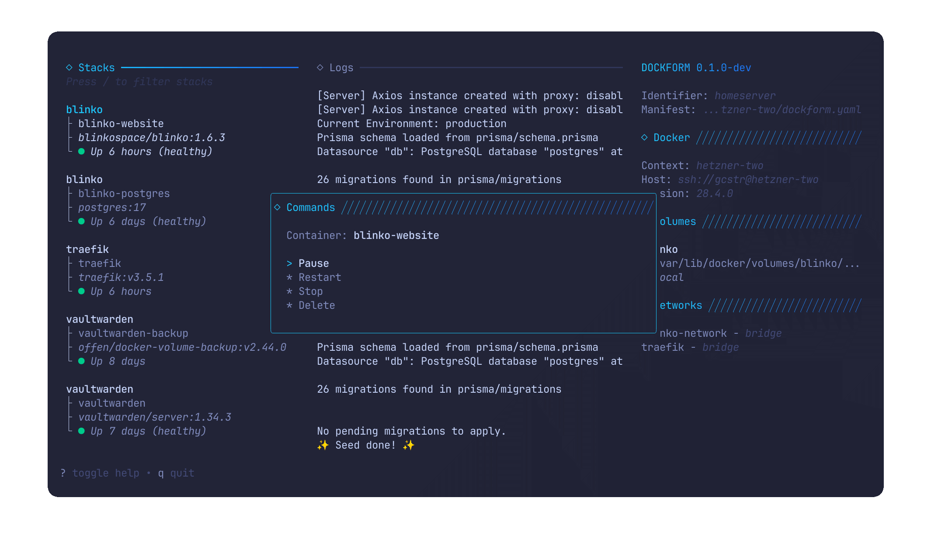Click the filter stacks placeholder field
This screenshot has height=560, width=931.
[x=139, y=82]
